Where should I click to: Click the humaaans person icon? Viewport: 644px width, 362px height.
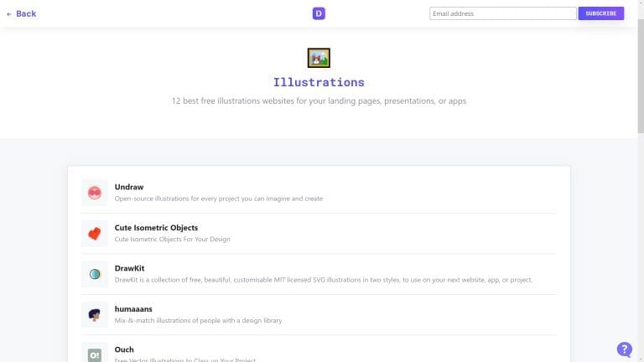[x=95, y=314]
